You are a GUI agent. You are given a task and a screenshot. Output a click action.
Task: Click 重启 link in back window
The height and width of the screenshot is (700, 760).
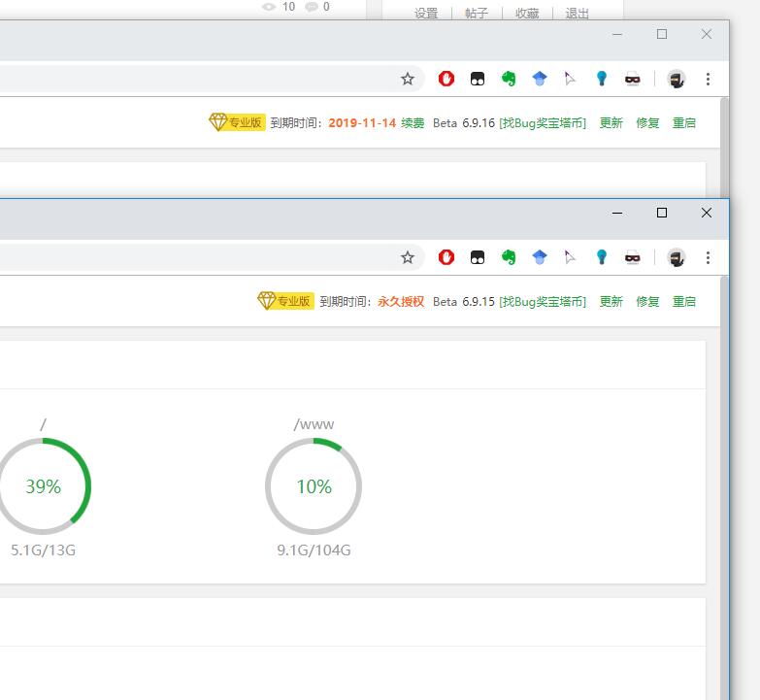click(x=684, y=122)
